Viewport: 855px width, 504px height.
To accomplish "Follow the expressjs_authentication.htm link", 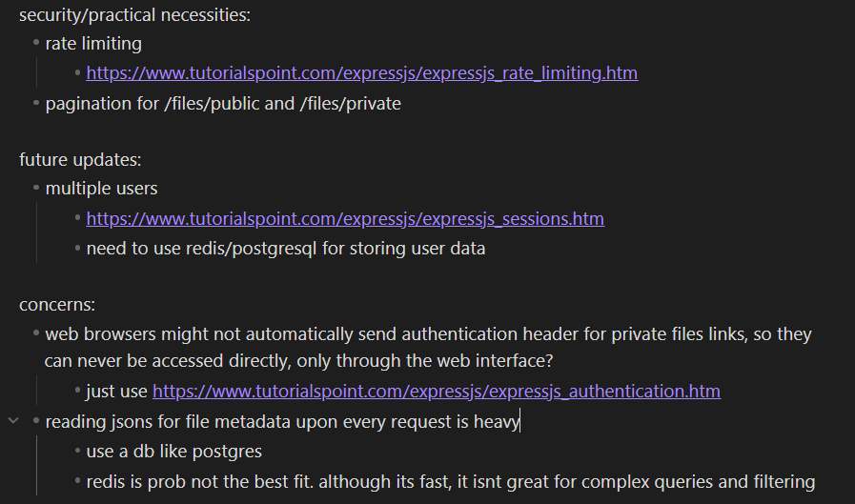I will 436,392.
